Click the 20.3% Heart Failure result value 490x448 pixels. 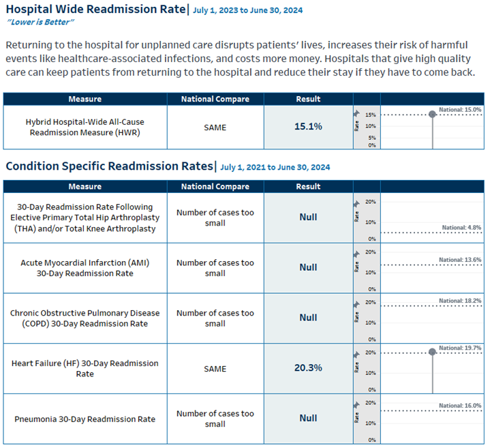click(x=308, y=368)
